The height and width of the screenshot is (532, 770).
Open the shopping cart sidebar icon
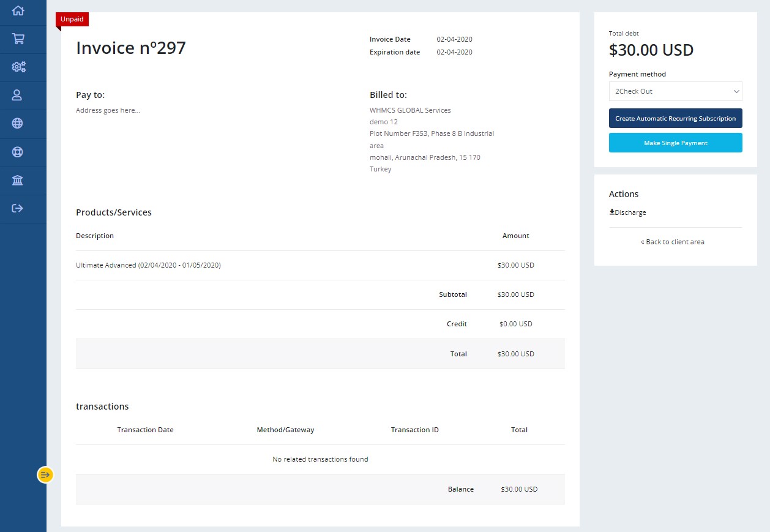[18, 39]
